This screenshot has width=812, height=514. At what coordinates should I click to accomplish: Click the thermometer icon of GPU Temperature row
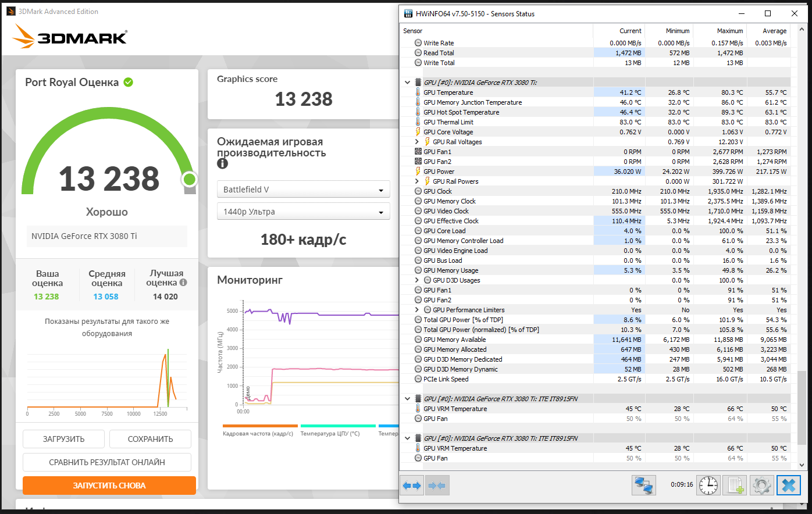(418, 92)
